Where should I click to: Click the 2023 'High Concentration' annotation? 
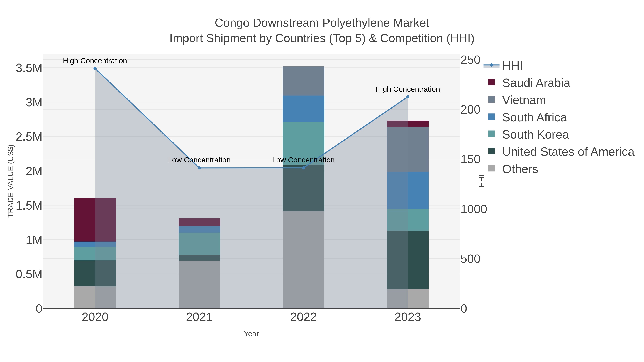click(408, 89)
